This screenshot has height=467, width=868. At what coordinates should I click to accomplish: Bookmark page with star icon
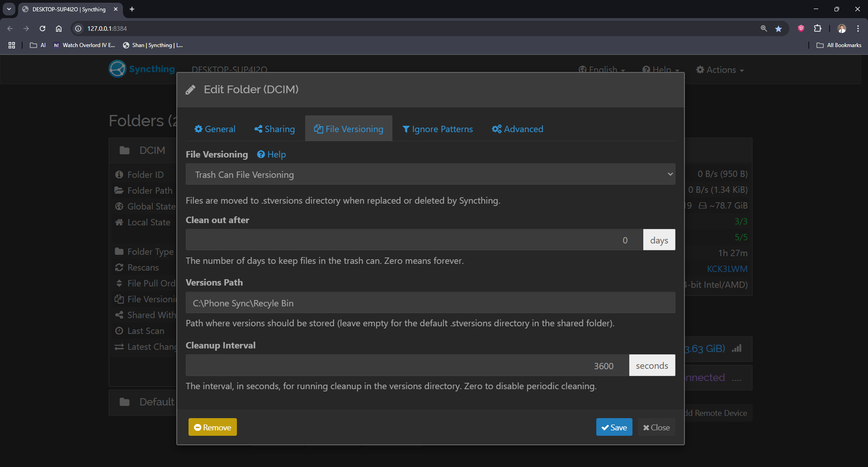tap(778, 29)
